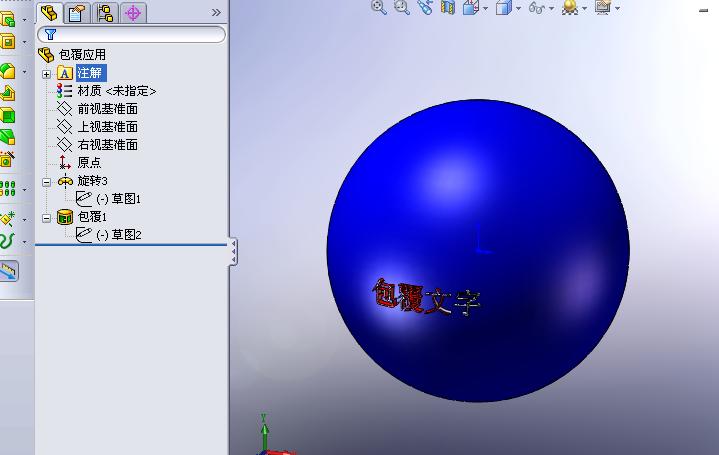
Task: Click the 包覆文字 wrapped text on the sphere
Action: pos(426,298)
